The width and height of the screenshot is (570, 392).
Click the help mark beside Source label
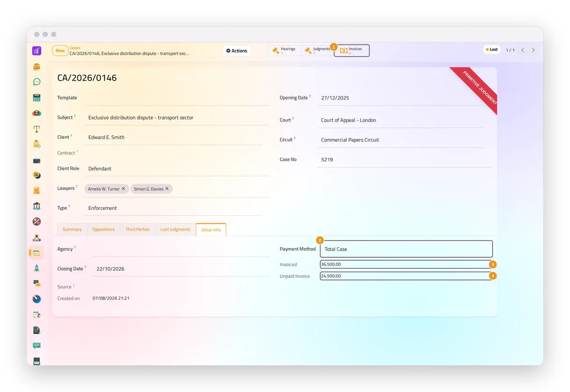click(x=74, y=285)
